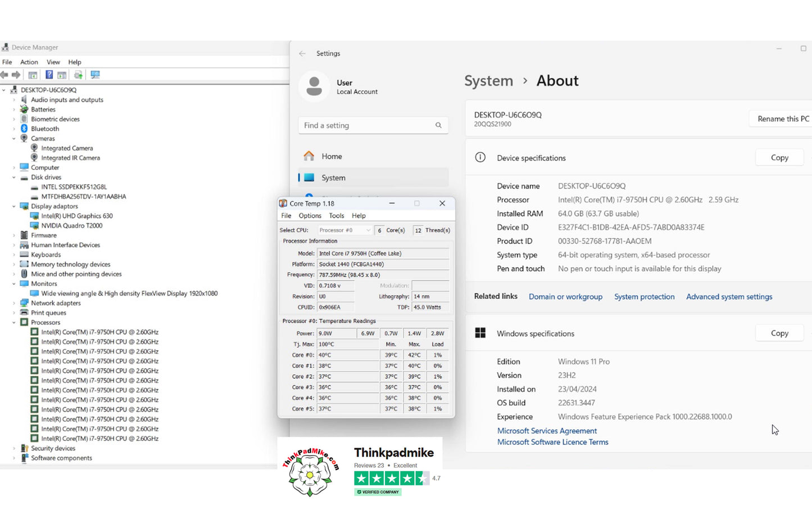This screenshot has height=510, width=812.
Task: Open the Core Temp Options menu
Action: click(310, 216)
